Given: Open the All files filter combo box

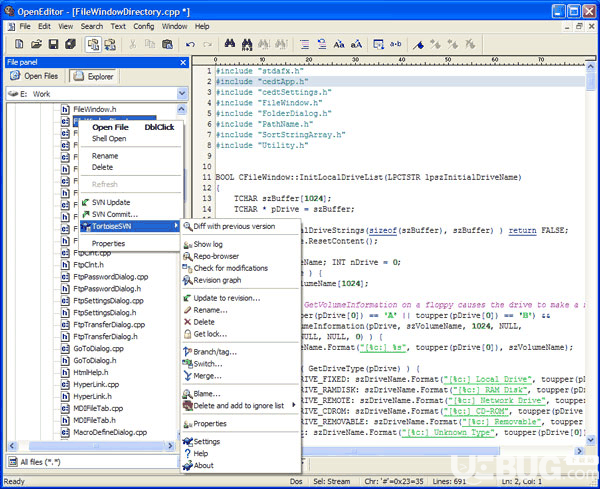Looking at the screenshot, I should click(x=92, y=462).
